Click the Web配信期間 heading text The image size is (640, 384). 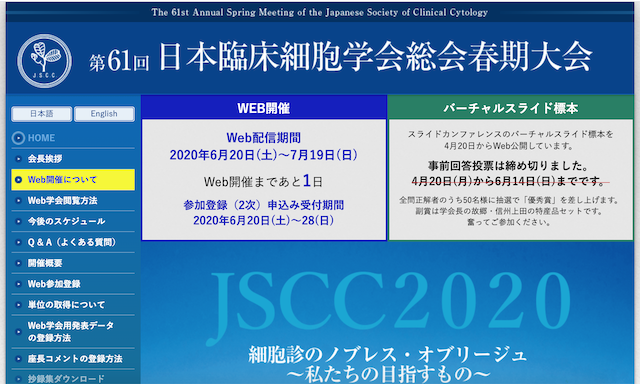point(264,138)
